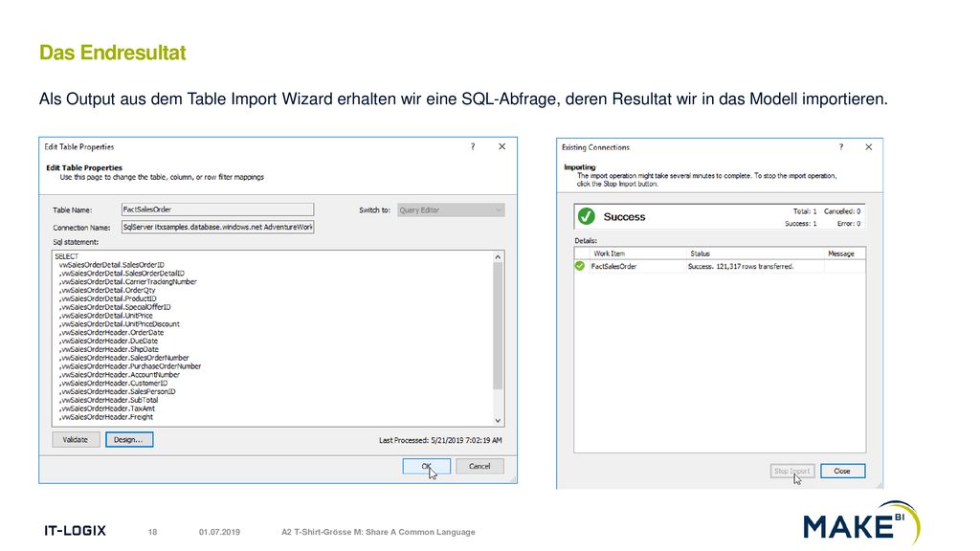Click the Status column header
This screenshot has width=980, height=551.
756,253
